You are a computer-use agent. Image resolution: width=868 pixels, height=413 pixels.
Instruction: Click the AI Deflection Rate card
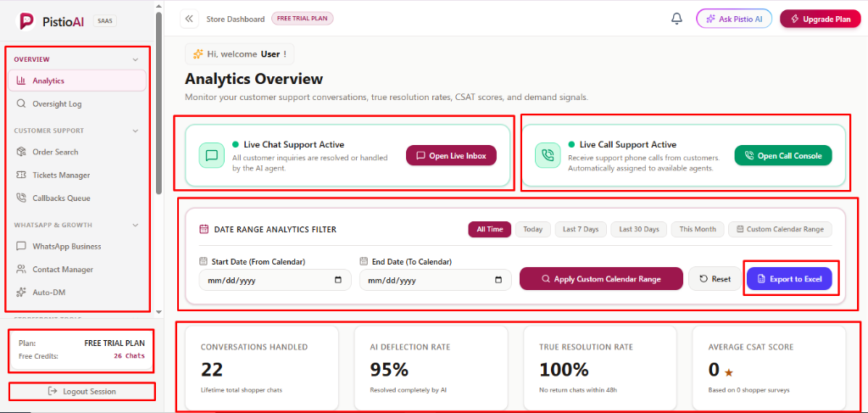pos(431,367)
